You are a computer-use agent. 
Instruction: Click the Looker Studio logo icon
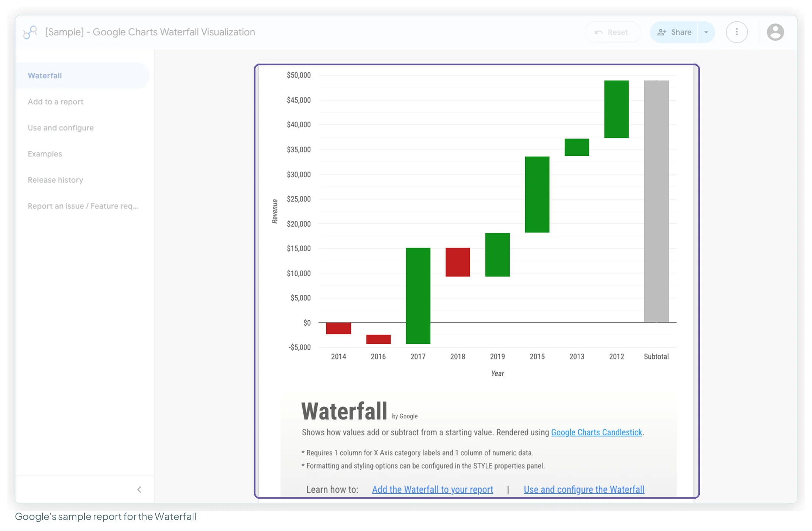pyautogui.click(x=30, y=32)
